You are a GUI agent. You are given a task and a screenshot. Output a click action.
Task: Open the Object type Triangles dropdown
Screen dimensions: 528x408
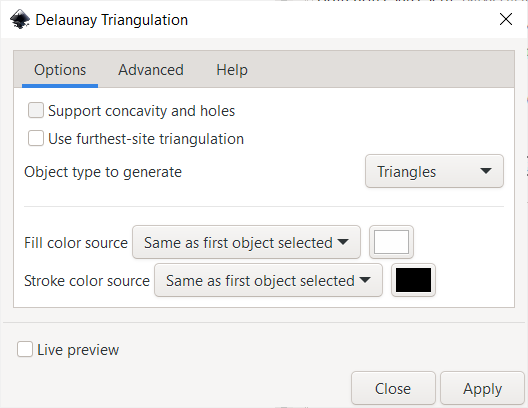[434, 171]
